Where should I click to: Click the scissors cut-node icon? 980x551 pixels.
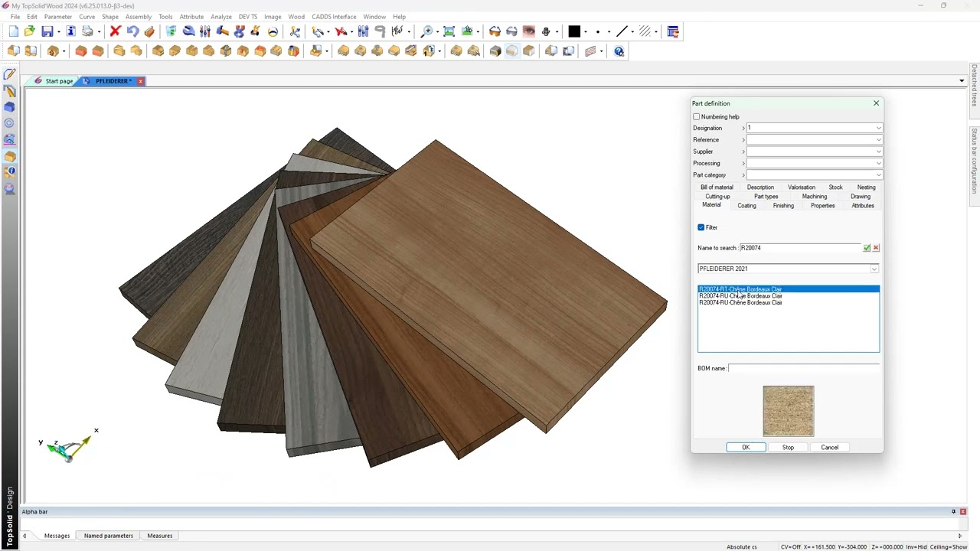click(x=295, y=31)
